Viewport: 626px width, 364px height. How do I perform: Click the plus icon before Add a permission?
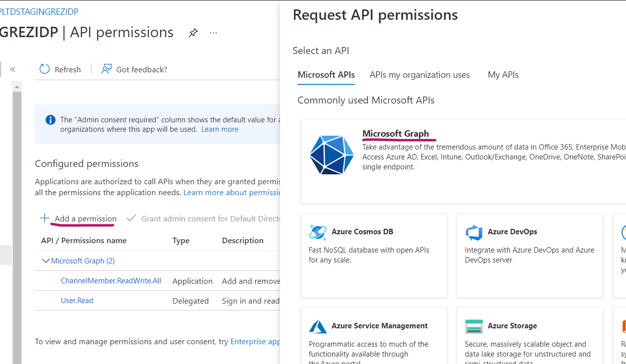click(45, 218)
